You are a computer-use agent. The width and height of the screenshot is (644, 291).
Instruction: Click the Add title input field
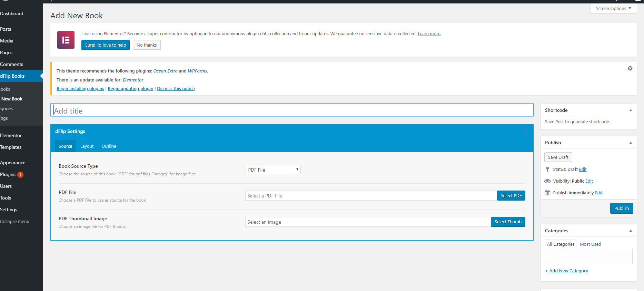292,110
